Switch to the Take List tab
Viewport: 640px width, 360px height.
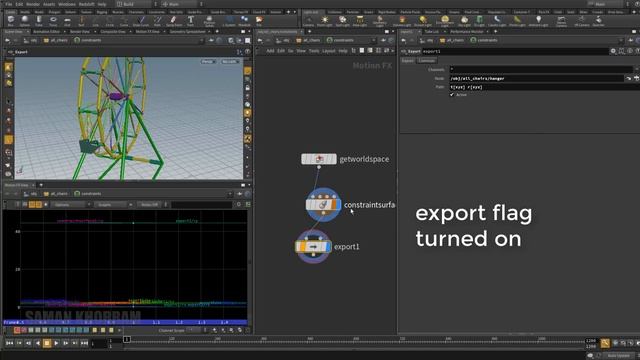point(432,31)
